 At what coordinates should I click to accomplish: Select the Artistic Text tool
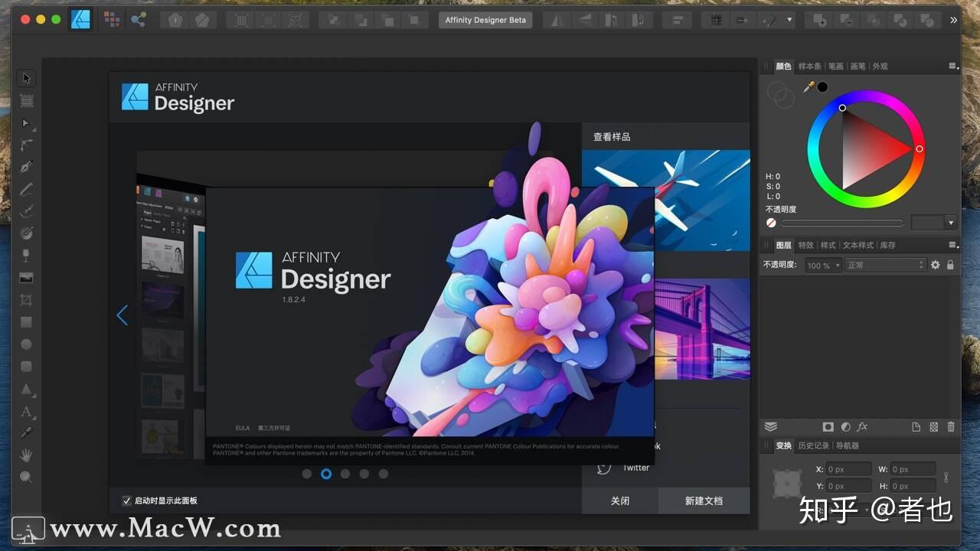click(27, 411)
